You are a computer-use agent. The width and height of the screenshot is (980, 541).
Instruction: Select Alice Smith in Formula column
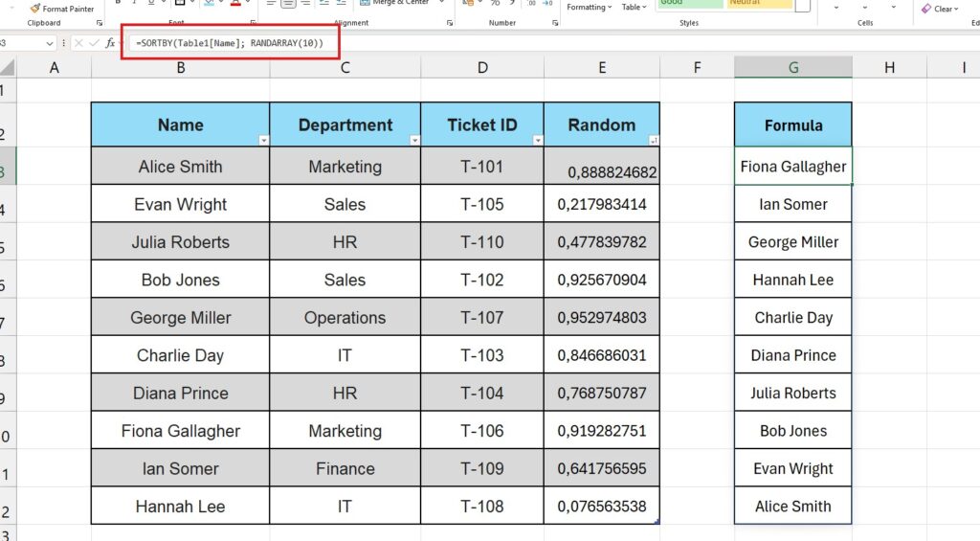[x=793, y=506]
